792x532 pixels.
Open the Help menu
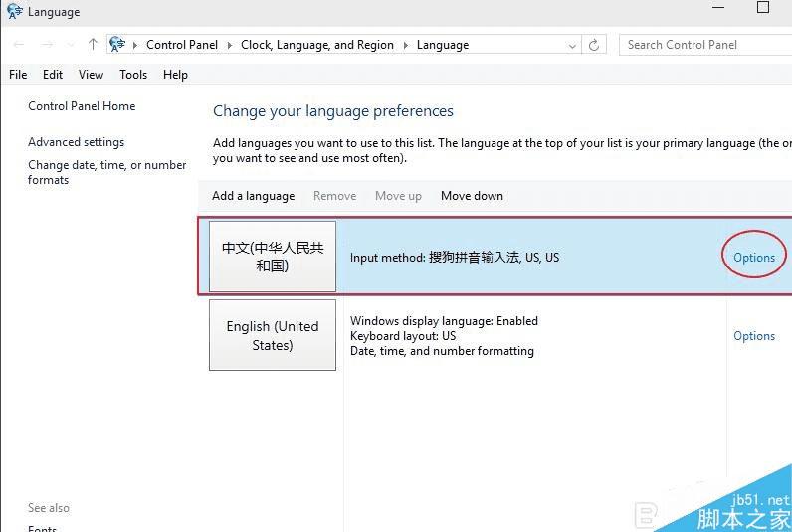coord(175,75)
